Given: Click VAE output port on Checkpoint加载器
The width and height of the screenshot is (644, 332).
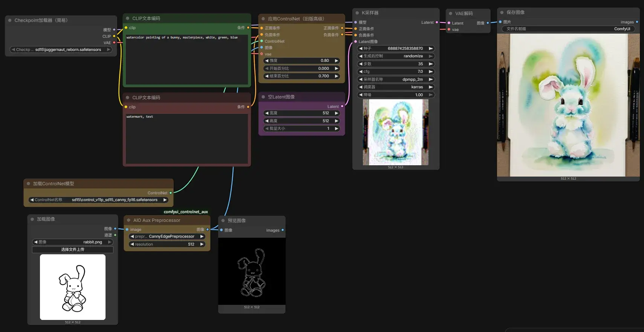Looking at the screenshot, I should tap(114, 43).
